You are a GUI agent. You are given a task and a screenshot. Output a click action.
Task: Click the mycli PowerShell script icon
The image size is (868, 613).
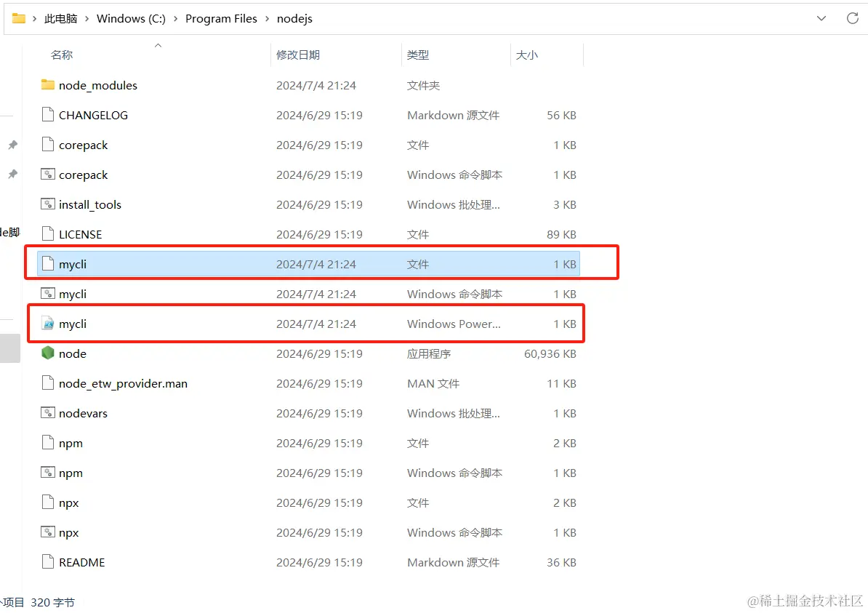point(48,324)
